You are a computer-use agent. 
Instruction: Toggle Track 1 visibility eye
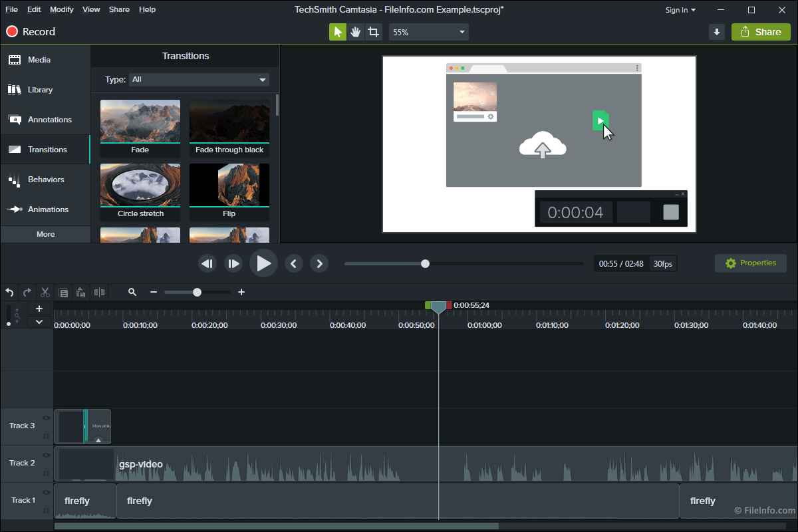coord(46,493)
